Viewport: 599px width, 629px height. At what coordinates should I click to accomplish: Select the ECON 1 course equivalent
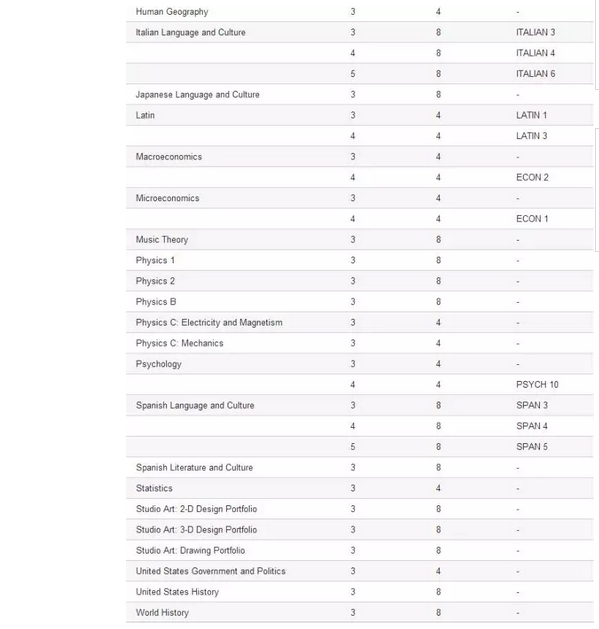532,219
